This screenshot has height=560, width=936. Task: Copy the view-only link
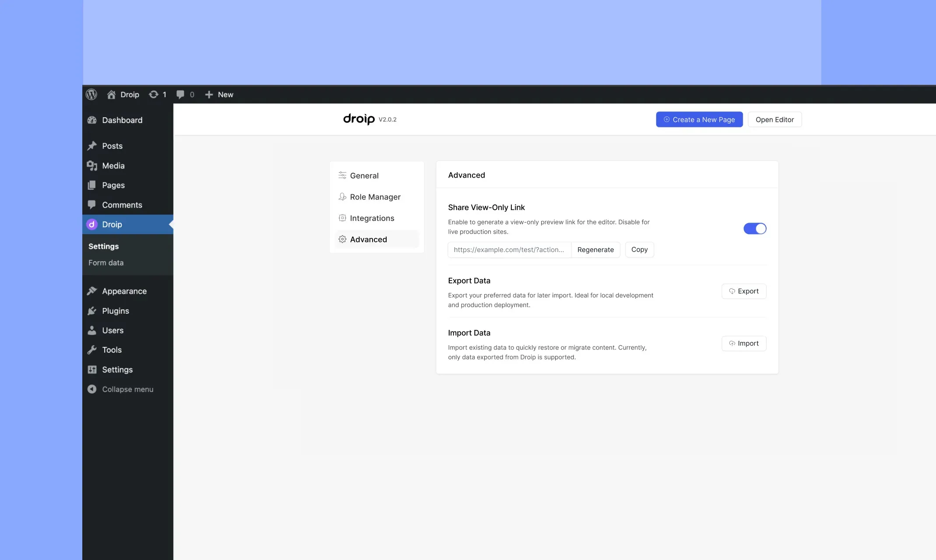[639, 249]
